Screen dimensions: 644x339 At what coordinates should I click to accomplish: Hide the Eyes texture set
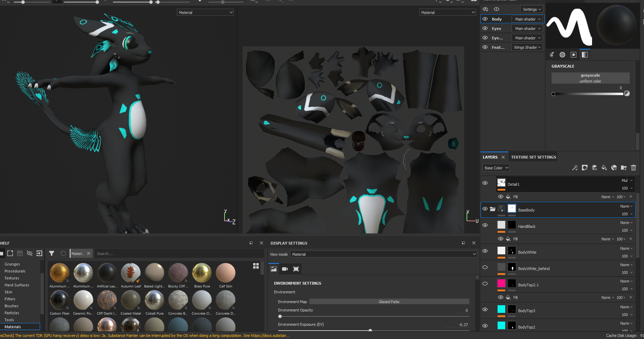point(485,28)
